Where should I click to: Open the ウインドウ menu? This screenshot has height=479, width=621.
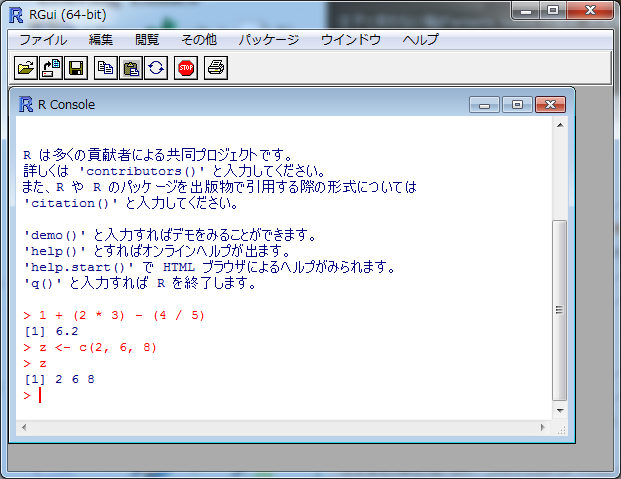[351, 40]
